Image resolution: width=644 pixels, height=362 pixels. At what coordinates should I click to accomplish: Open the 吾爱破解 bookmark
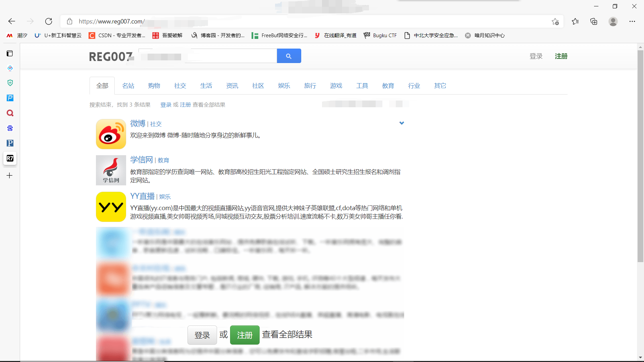167,36
